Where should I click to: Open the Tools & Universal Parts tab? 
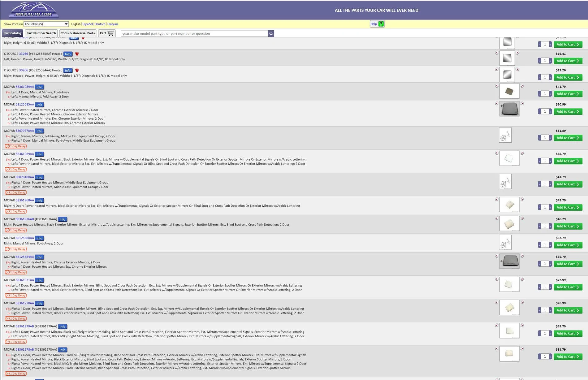(78, 33)
